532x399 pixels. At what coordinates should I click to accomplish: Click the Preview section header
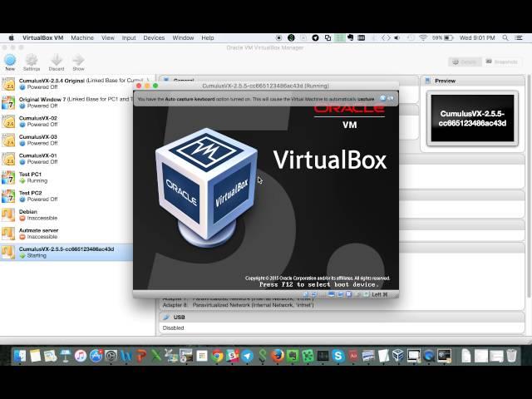click(x=472, y=81)
